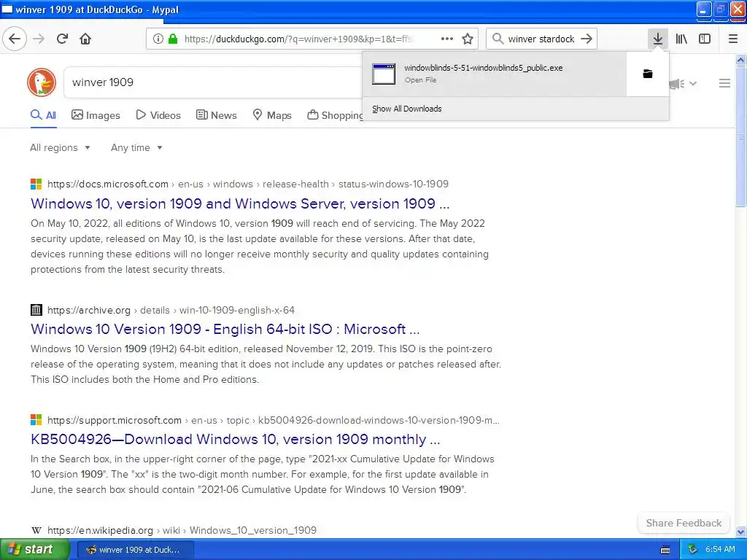The width and height of the screenshot is (747, 560).
Task: Click the forward navigation arrow
Action: (x=39, y=39)
